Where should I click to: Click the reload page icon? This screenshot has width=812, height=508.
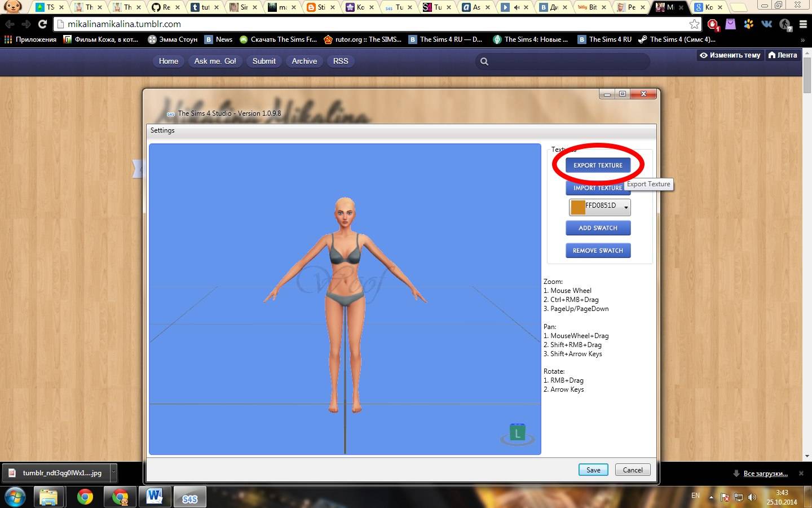pos(42,24)
